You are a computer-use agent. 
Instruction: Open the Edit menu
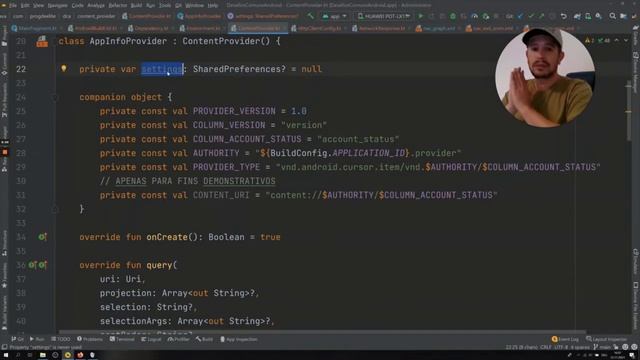(25, 5)
